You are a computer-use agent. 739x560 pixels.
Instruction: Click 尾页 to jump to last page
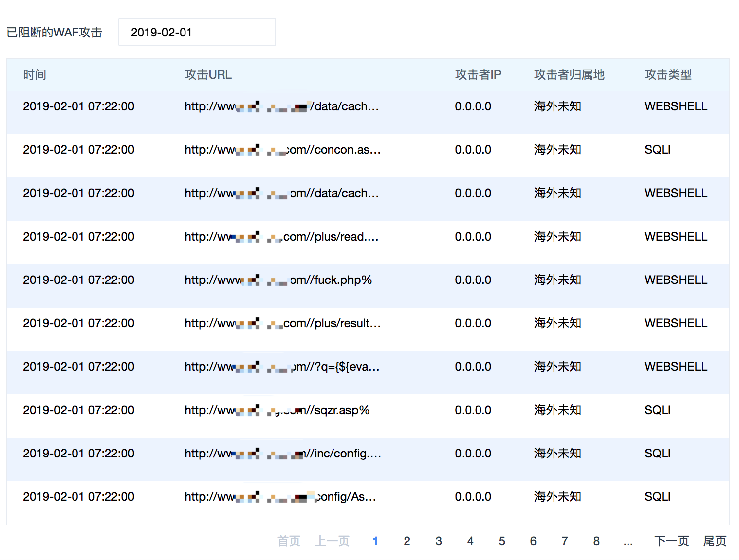click(714, 541)
